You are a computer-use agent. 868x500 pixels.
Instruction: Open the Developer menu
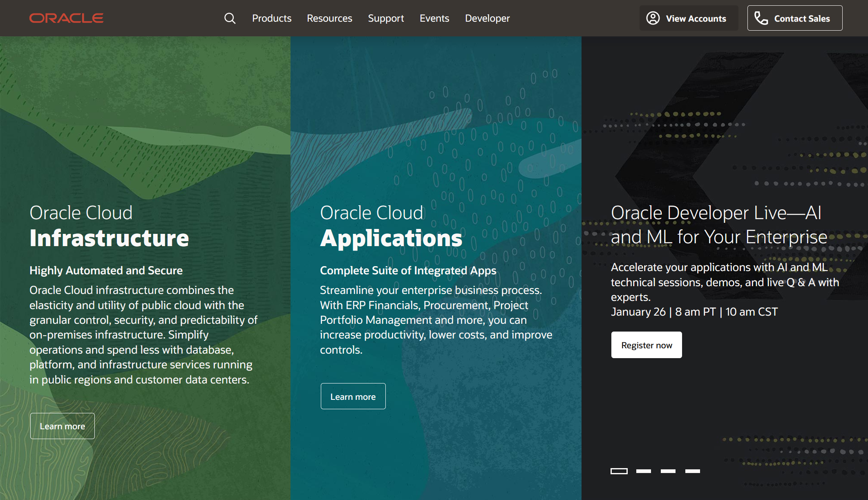point(487,18)
